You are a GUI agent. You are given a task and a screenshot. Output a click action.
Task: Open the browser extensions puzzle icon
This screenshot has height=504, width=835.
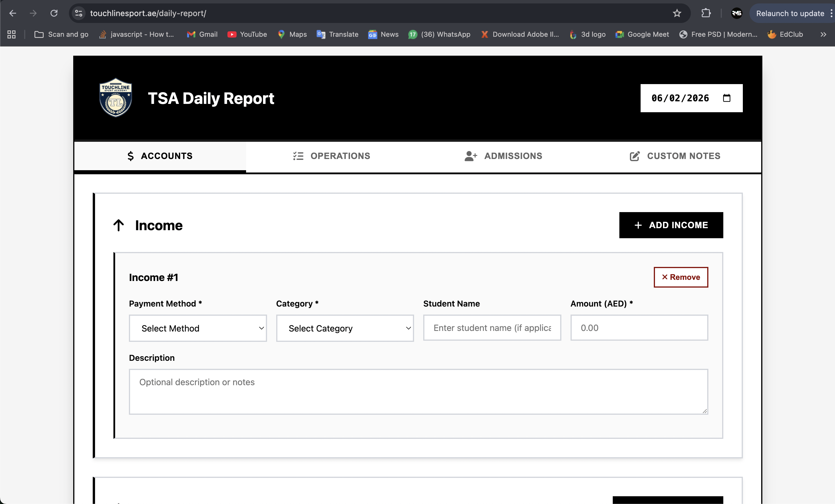pyautogui.click(x=706, y=13)
